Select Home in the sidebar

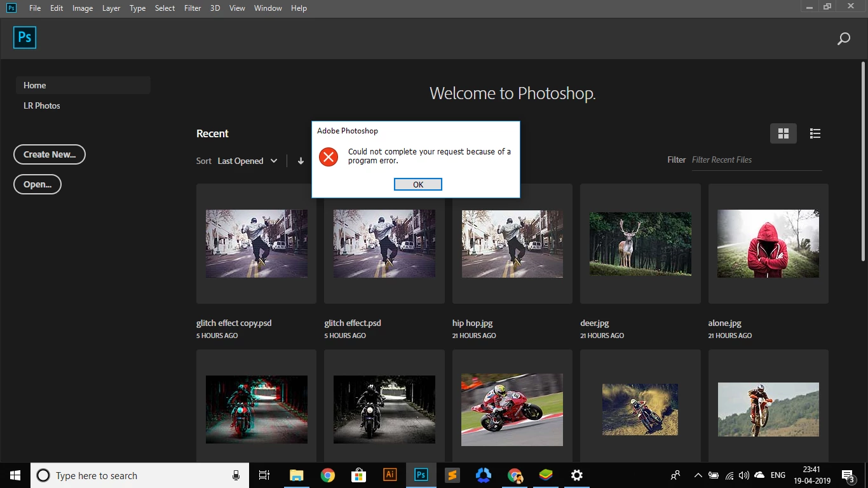(83, 85)
